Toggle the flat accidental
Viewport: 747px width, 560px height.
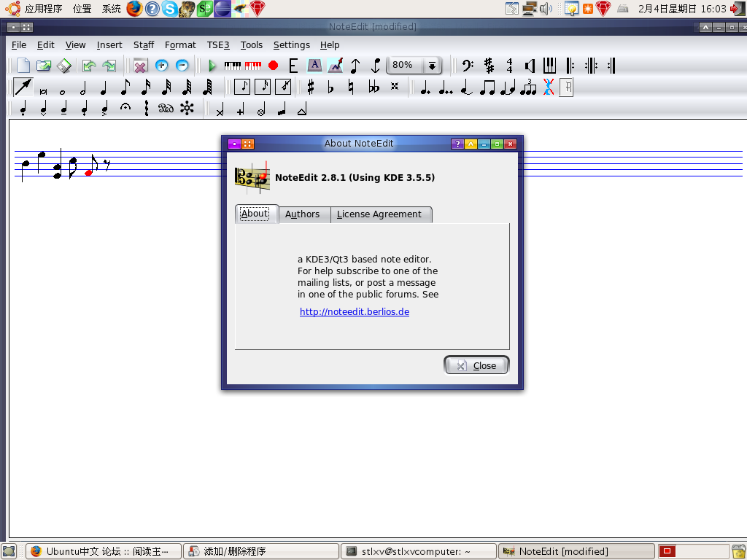click(330, 87)
